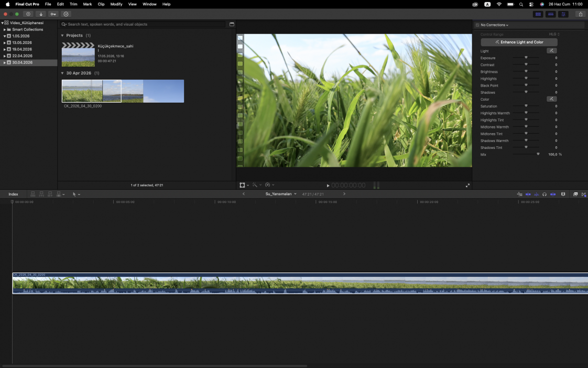588x368 pixels.
Task: Click the 00:00:10:00 timeline ruler mark
Action: click(226, 202)
